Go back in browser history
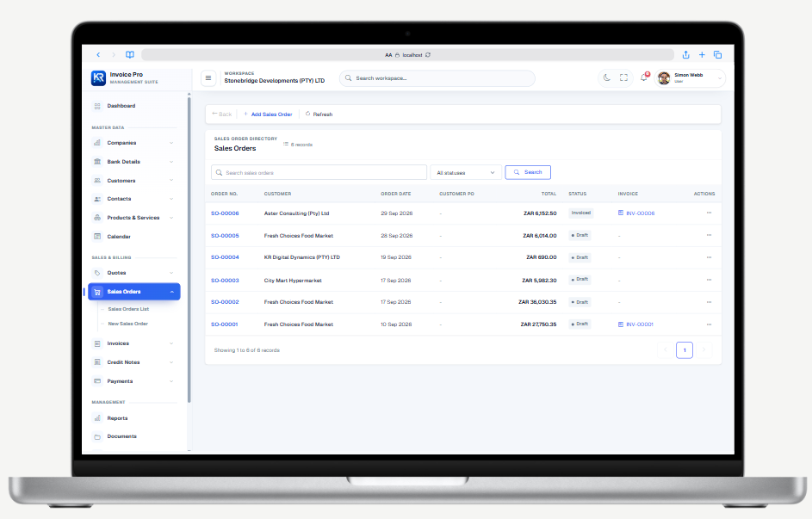Image resolution: width=812 pixels, height=519 pixels. click(x=98, y=54)
